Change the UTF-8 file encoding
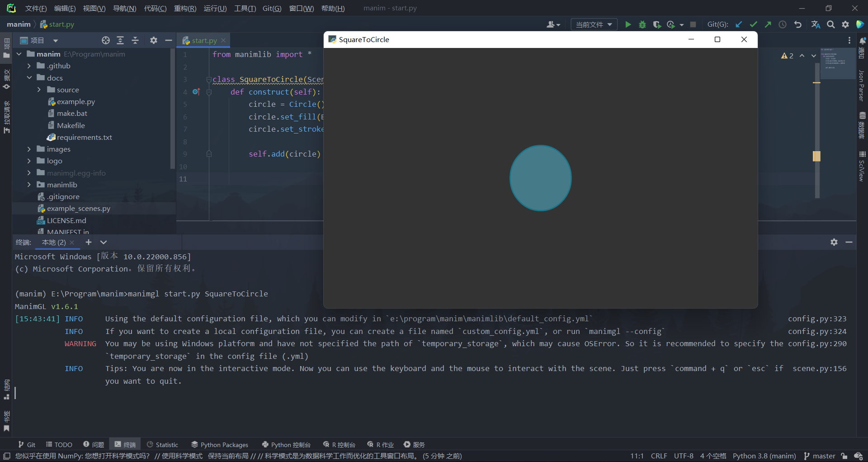 684,456
